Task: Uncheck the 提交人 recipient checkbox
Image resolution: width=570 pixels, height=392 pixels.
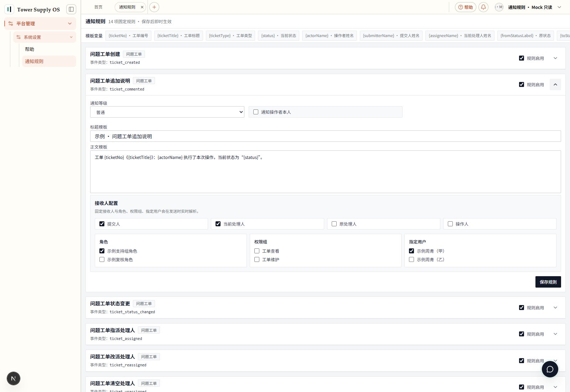Action: point(102,224)
